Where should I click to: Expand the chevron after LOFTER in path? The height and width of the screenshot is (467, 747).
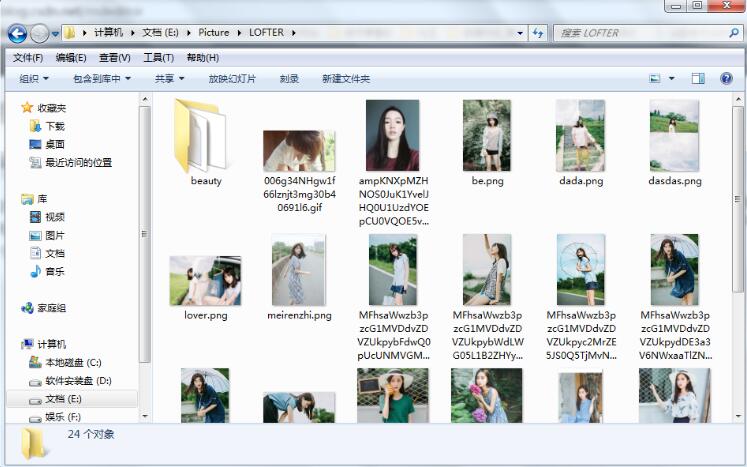tap(293, 32)
